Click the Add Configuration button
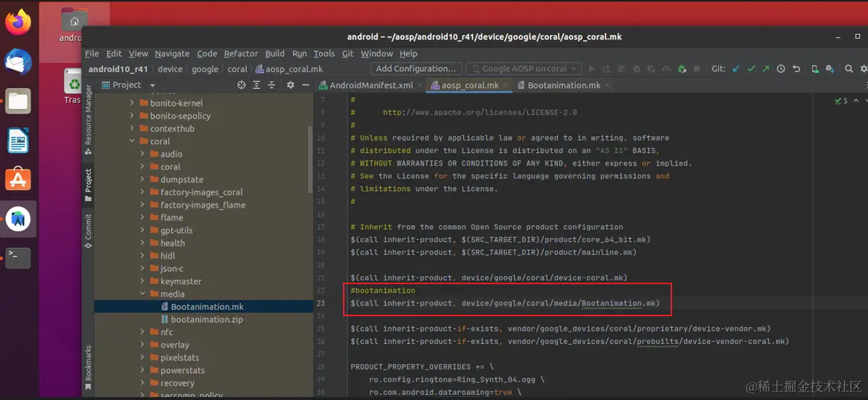This screenshot has width=868, height=400. click(416, 68)
